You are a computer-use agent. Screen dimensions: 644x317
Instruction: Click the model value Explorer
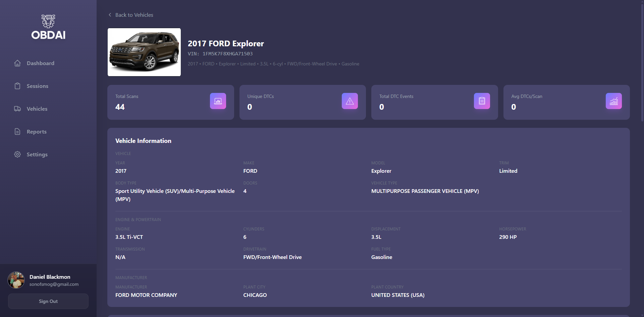[x=381, y=171]
